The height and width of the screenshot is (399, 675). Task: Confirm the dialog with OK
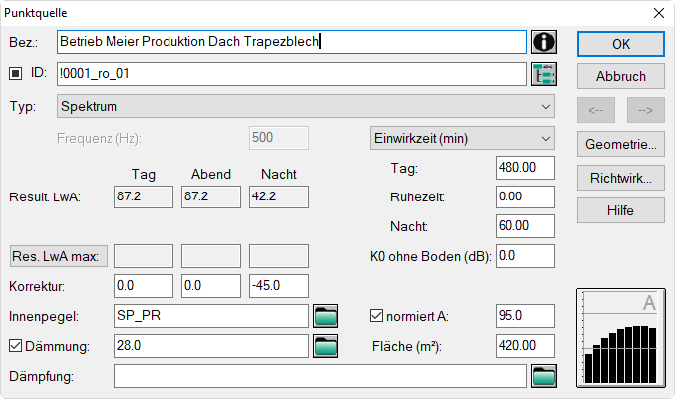pyautogui.click(x=621, y=44)
